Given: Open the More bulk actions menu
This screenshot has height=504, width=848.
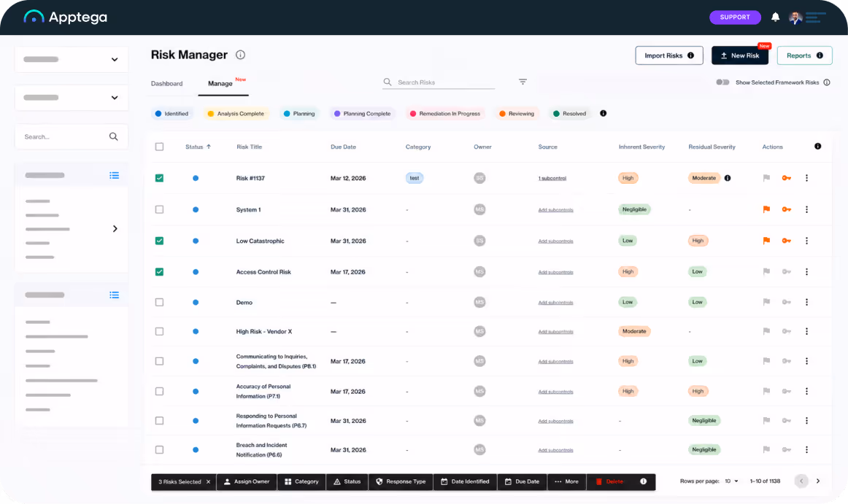Looking at the screenshot, I should click(567, 481).
